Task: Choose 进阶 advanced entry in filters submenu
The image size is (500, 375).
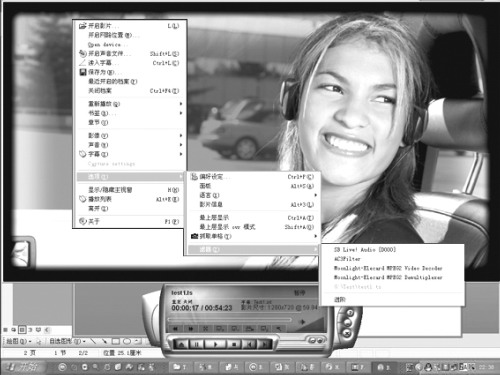Action: coord(392,300)
